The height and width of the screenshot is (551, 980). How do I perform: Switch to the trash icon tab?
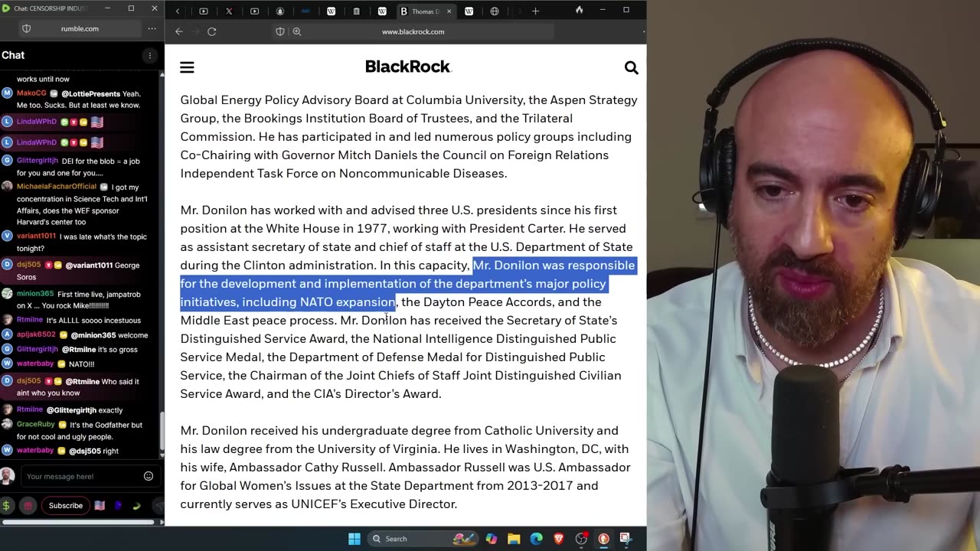pos(356,11)
